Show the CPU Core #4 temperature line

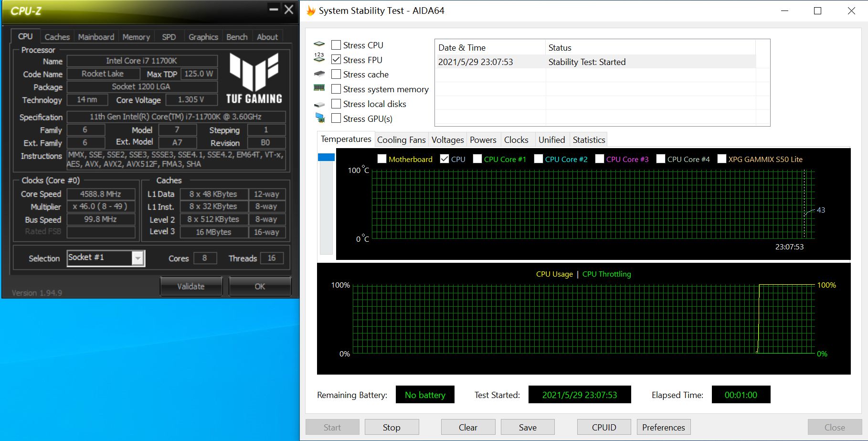[661, 159]
